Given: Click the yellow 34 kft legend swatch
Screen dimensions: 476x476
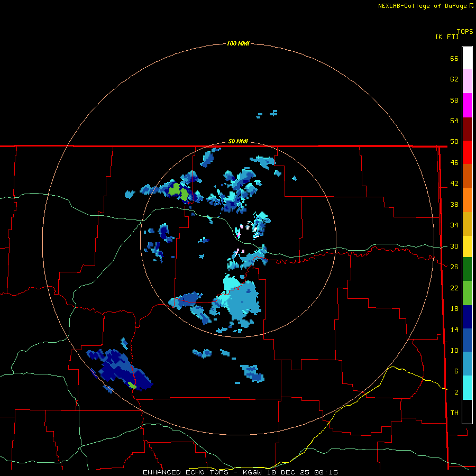Looking at the screenshot, I should 467,246.
